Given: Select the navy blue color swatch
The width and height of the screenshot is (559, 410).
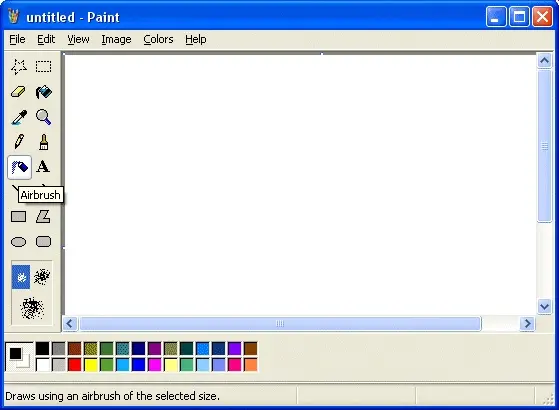Looking at the screenshot, I should point(139,348).
